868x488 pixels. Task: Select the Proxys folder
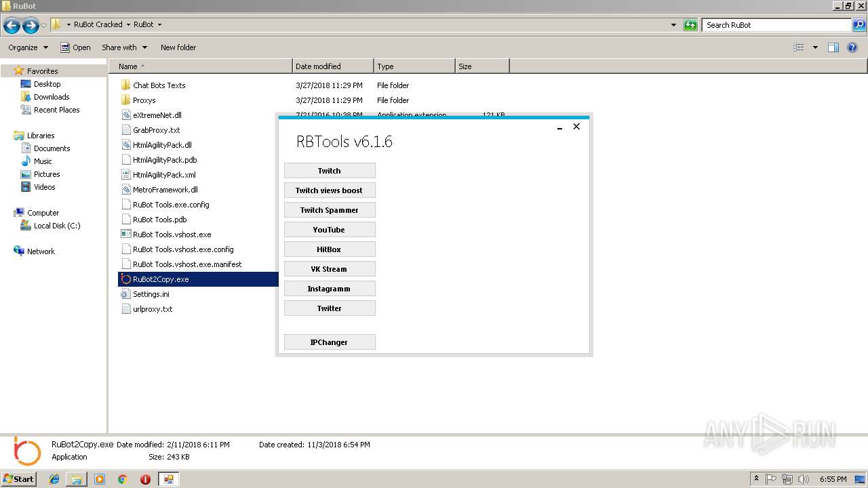(144, 100)
